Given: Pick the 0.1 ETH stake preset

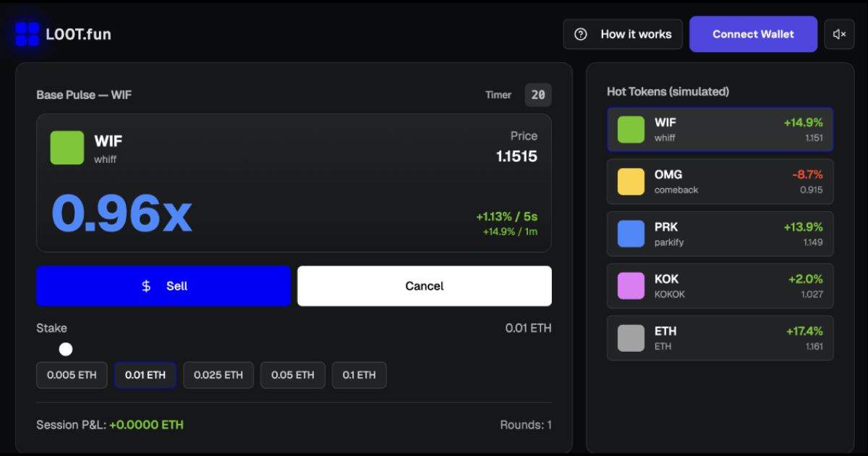Looking at the screenshot, I should click(359, 375).
